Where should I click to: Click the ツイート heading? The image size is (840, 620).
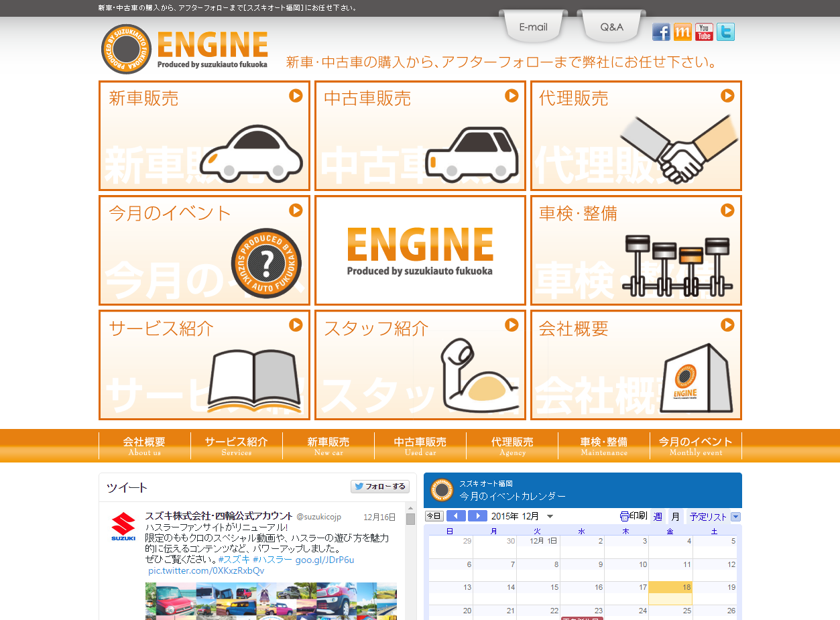point(127,487)
